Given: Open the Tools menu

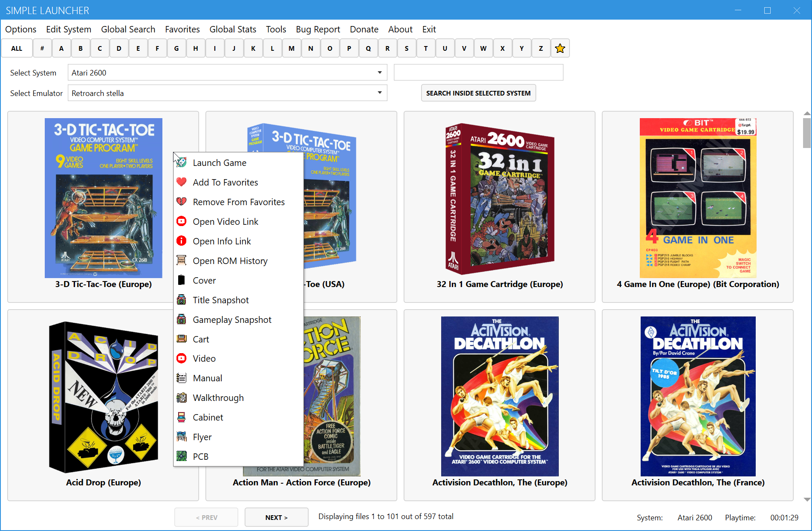Looking at the screenshot, I should pos(276,29).
